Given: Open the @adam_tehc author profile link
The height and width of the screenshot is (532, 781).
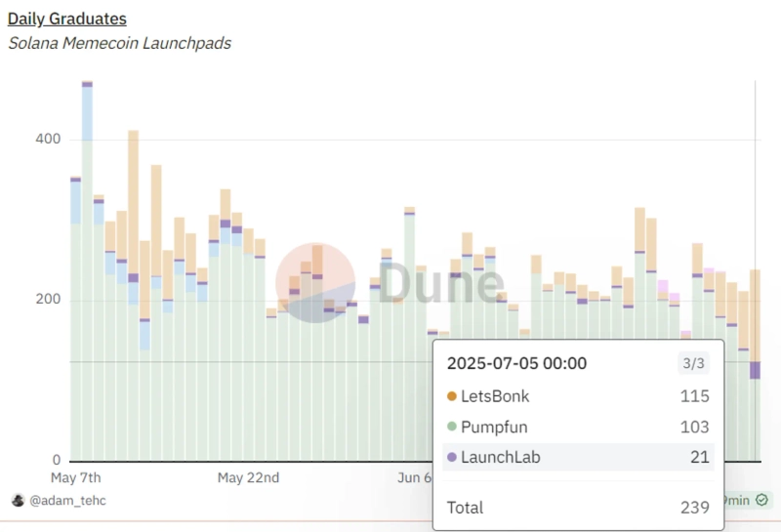Looking at the screenshot, I should [x=67, y=500].
